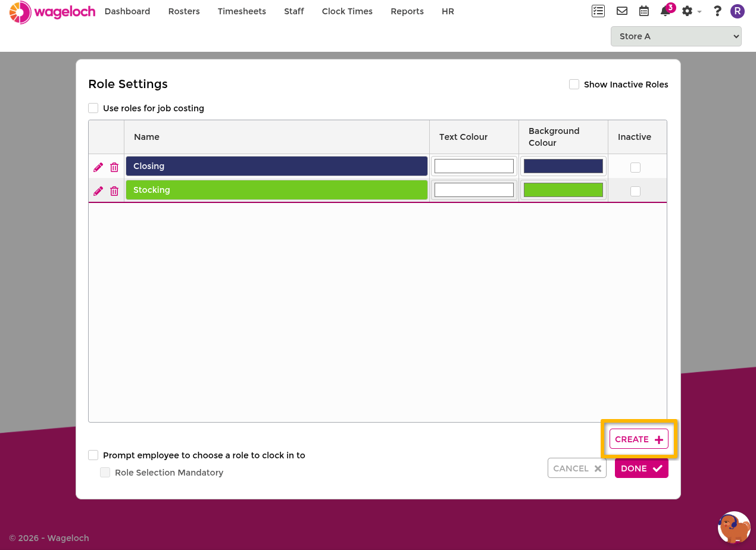Image resolution: width=756 pixels, height=550 pixels.
Task: Enable Show Inactive Roles checkbox
Action: tap(574, 85)
